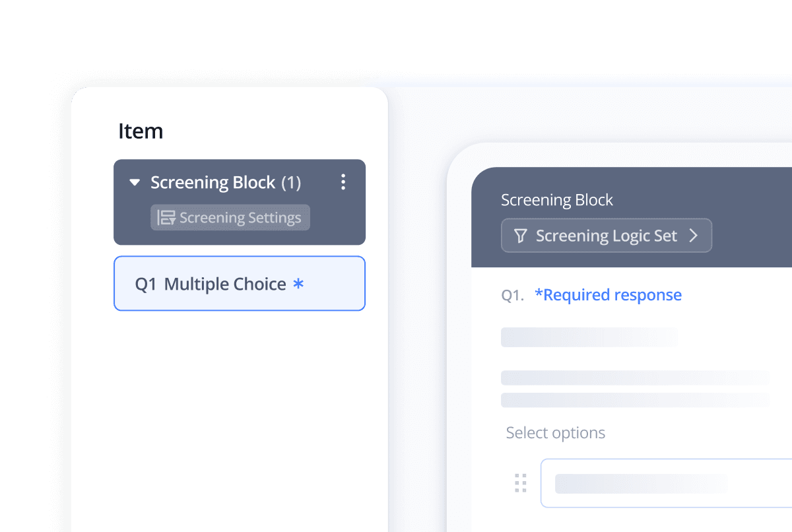
Task: Click the kebab menu on Screening Block
Action: pos(343,182)
